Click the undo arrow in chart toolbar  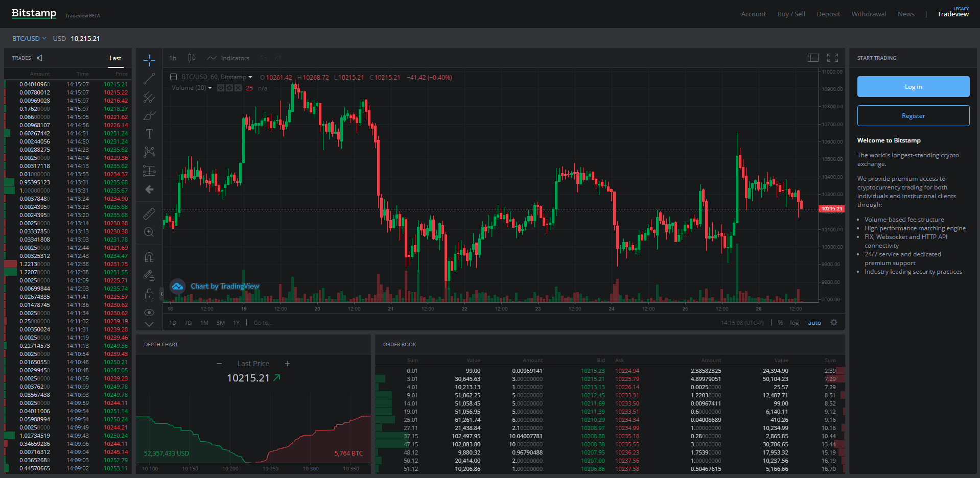(264, 58)
